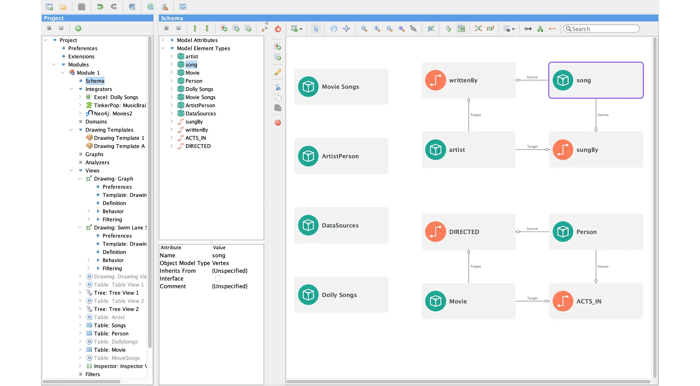The width and height of the screenshot is (700, 386).
Task: Select Schema in the project tree
Action: [x=95, y=81]
